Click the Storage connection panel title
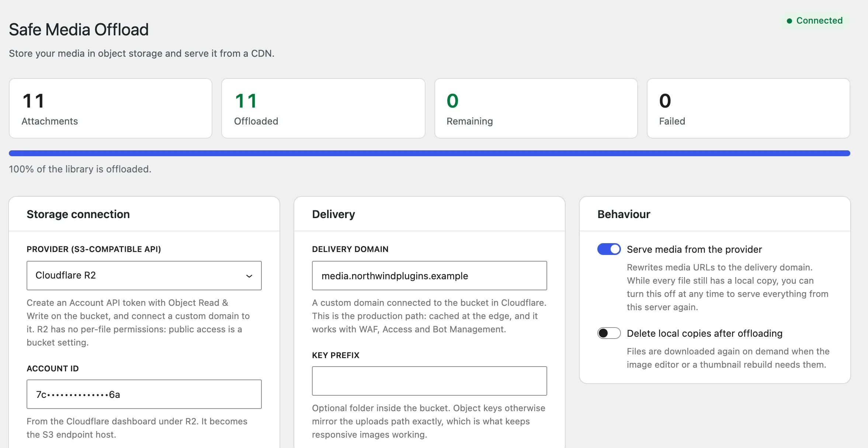The image size is (868, 448). 78,214
